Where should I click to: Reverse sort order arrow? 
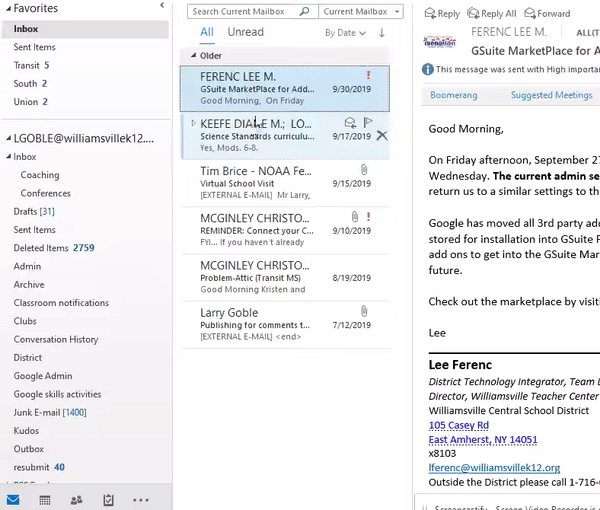(x=382, y=33)
